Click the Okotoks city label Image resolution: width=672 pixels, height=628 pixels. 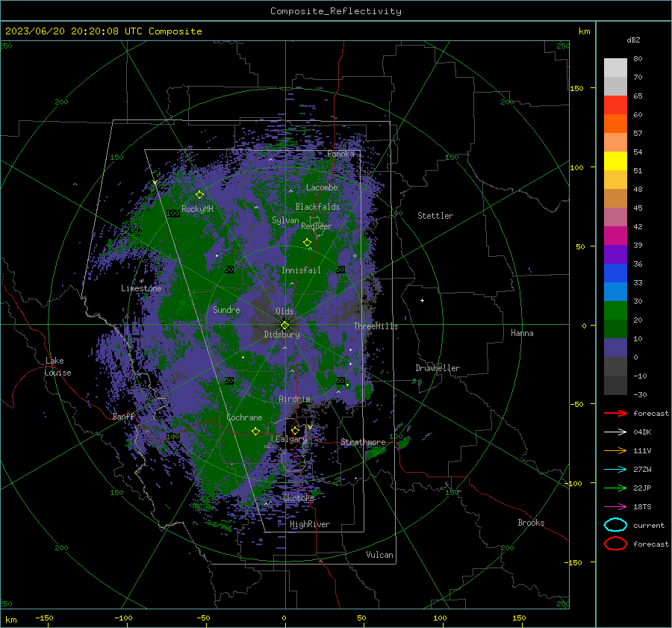tap(299, 497)
